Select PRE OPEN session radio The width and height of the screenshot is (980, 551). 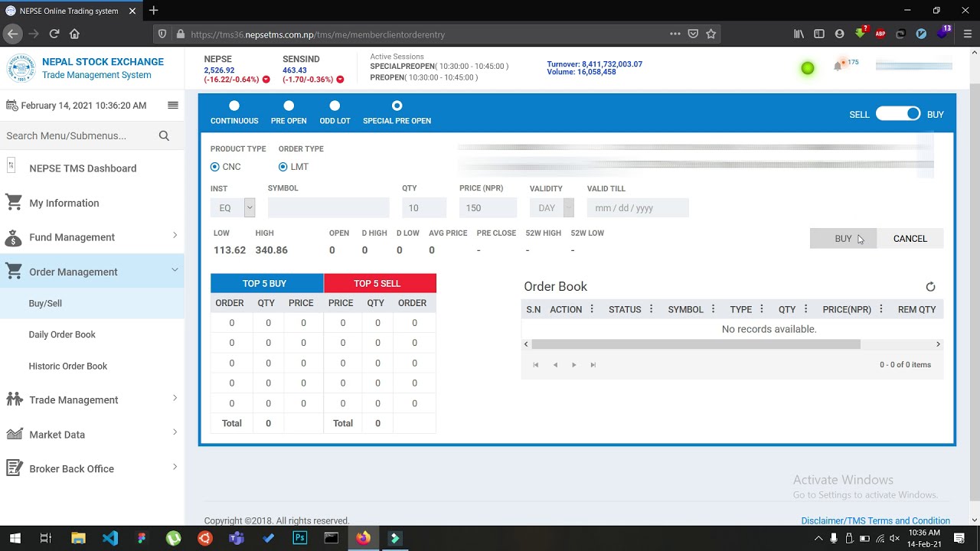point(289,106)
